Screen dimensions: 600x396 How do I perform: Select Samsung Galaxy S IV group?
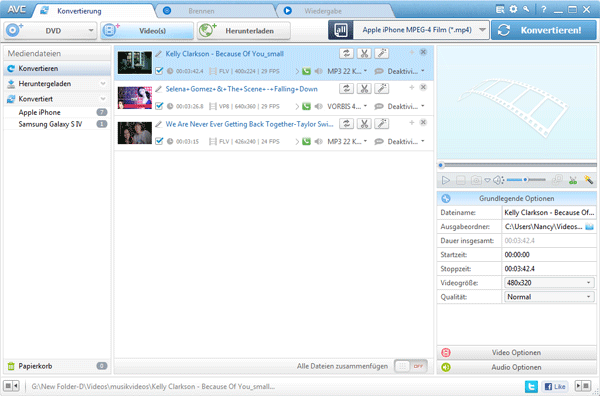57,124
